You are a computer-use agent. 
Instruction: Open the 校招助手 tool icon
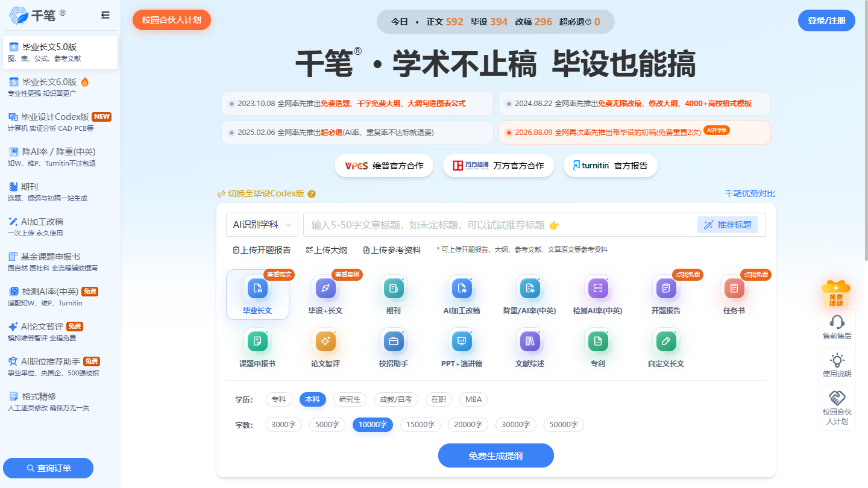click(394, 341)
